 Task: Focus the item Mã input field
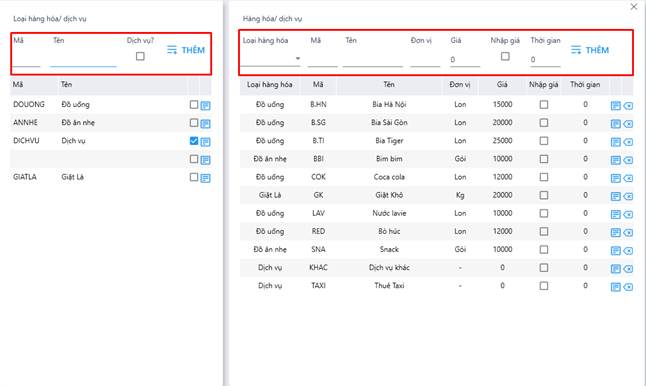point(323,59)
